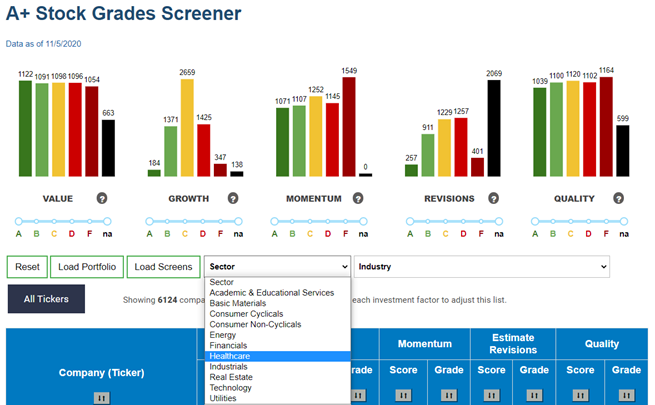
Task: Click the QUALITY slider handle at na
Action: (x=624, y=221)
